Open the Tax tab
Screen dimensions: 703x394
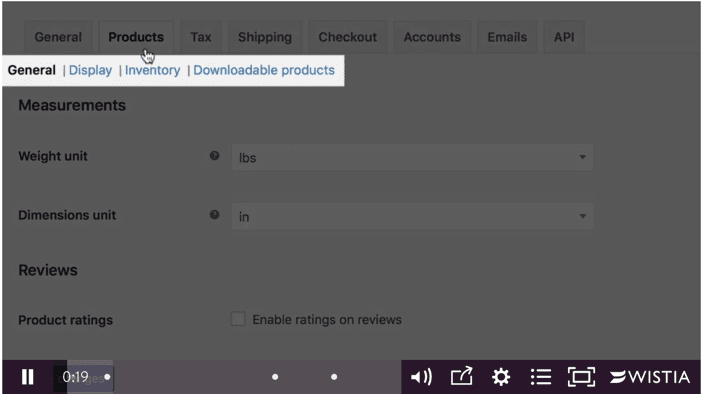click(x=200, y=37)
